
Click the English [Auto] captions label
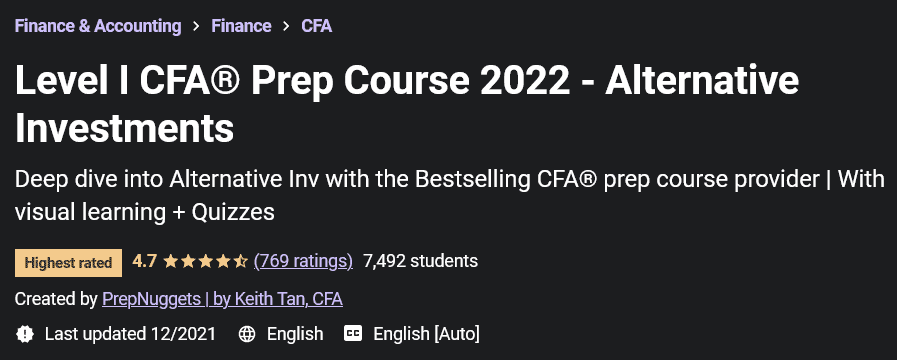[x=427, y=334]
